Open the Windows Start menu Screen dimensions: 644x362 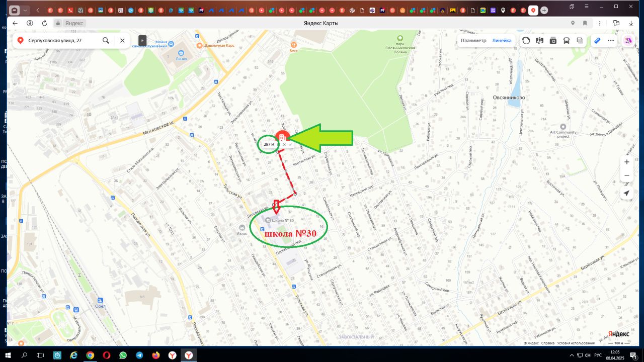[x=9, y=355]
